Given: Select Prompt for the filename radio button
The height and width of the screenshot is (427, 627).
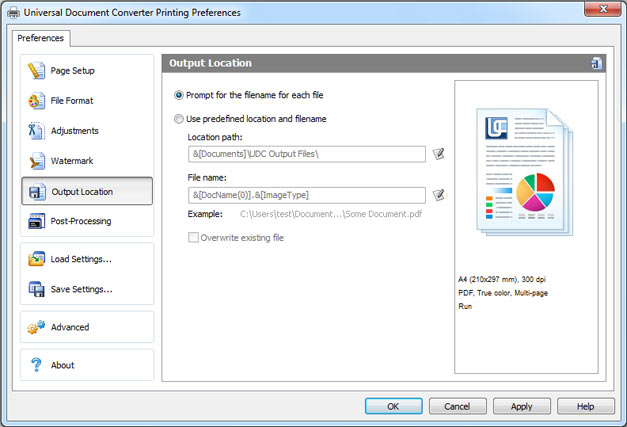Looking at the screenshot, I should [179, 95].
